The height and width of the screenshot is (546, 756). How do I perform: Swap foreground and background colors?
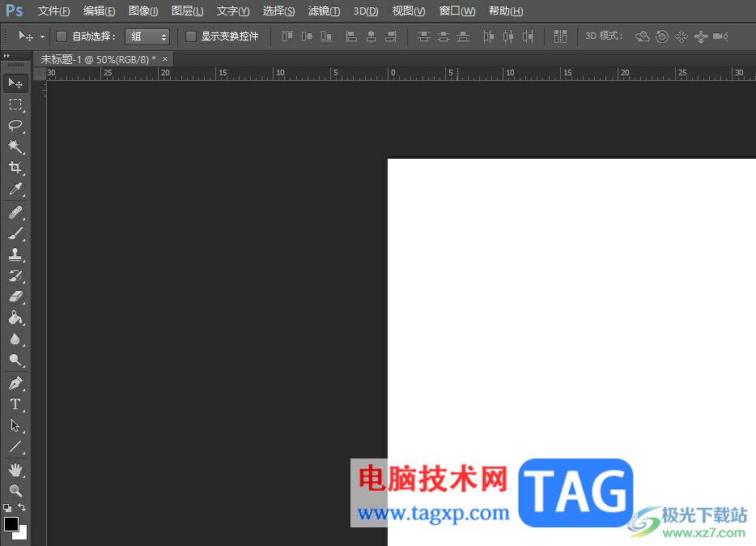pyautogui.click(x=22, y=507)
